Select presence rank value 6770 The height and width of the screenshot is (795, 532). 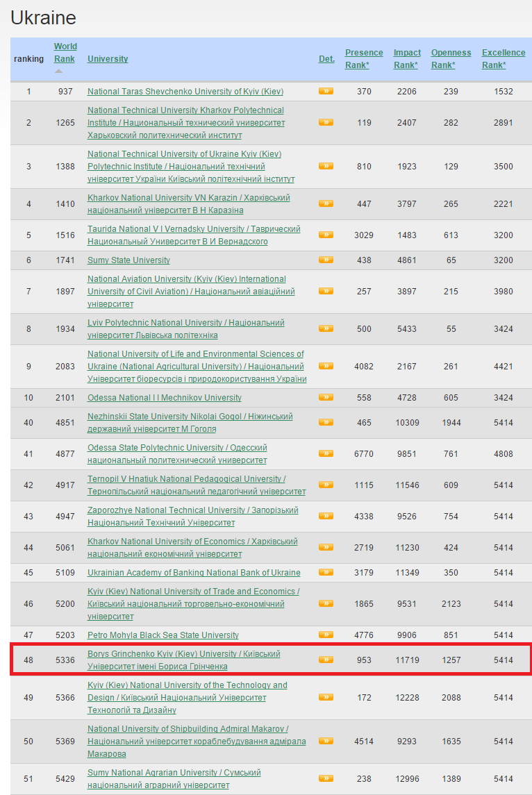click(364, 454)
